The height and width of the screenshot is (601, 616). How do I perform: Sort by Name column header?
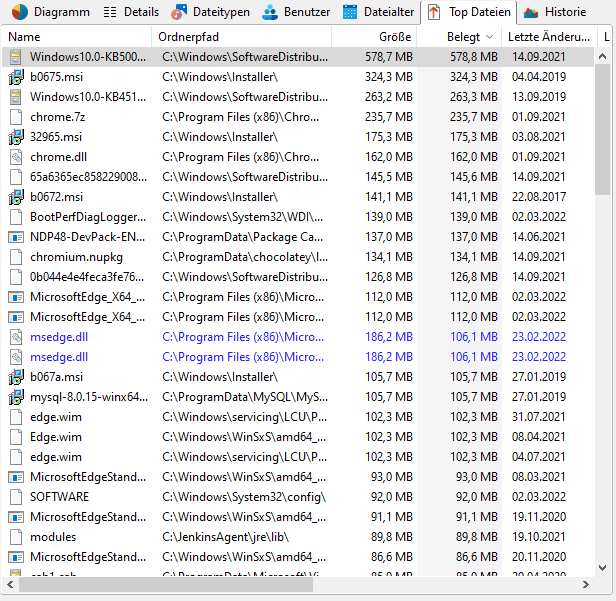coord(76,37)
